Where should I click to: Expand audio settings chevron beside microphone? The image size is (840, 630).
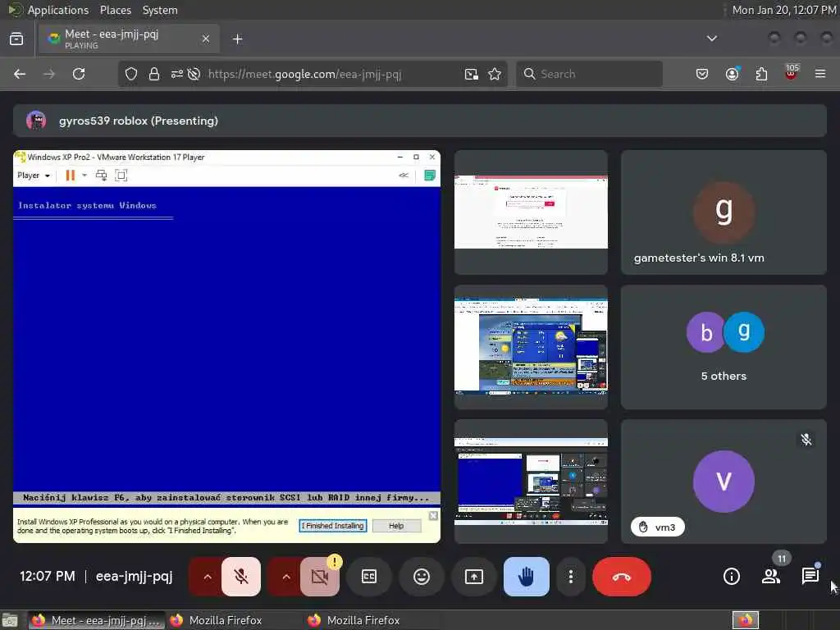coord(207,577)
